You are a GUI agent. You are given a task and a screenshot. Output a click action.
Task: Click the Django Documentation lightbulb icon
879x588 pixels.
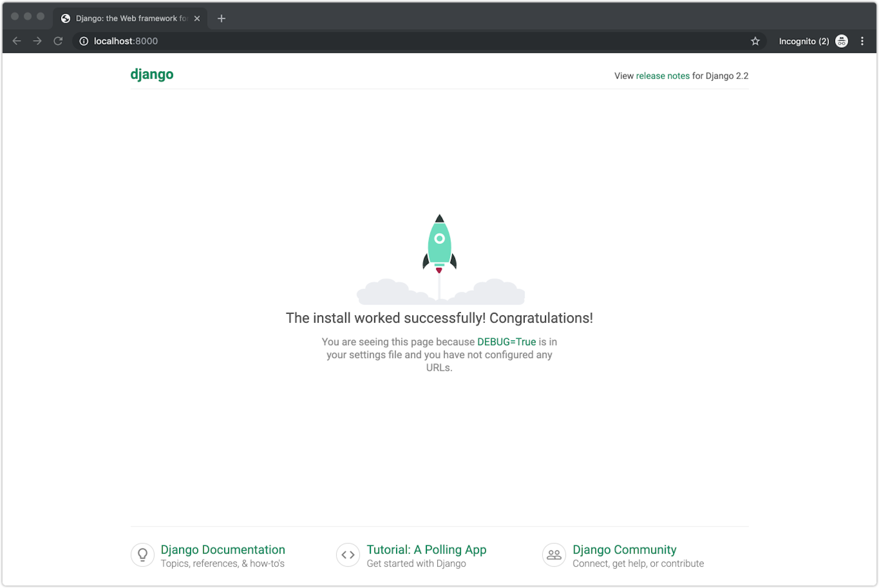point(142,555)
